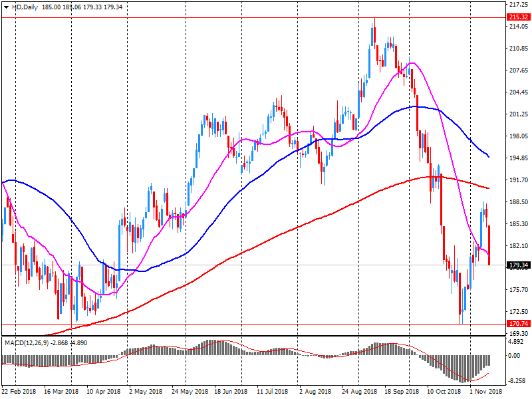Select the 191.70 price scale value
This screenshot has height=399, width=532.
519,180
